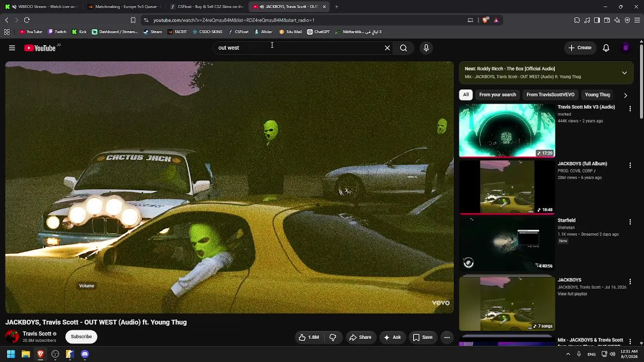Open Discord from taskbar
Viewport: 644px width, 362px height.
[85, 354]
